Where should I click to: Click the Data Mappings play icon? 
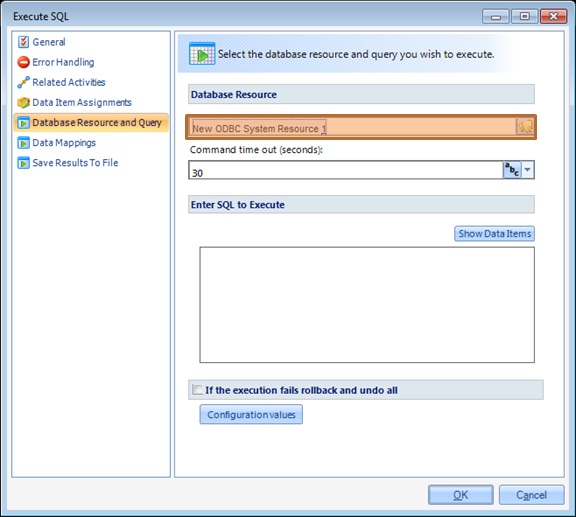(x=23, y=143)
